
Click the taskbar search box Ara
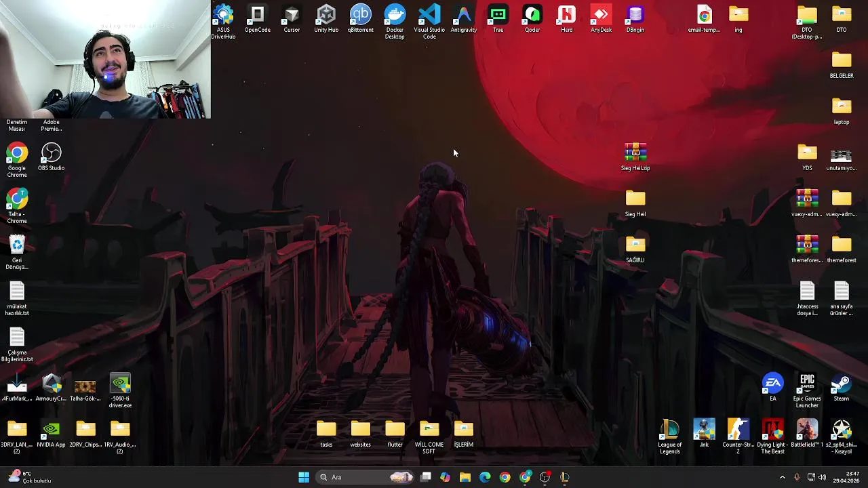pos(366,477)
